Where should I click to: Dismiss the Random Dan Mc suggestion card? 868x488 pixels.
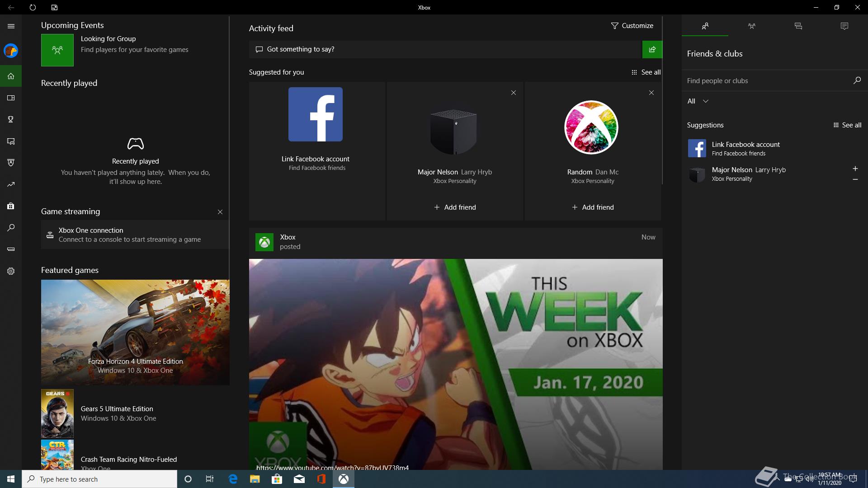[651, 93]
